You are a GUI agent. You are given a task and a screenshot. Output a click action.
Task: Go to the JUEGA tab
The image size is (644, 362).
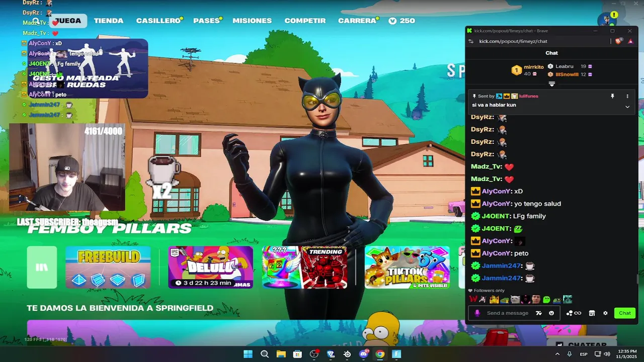[68, 21]
